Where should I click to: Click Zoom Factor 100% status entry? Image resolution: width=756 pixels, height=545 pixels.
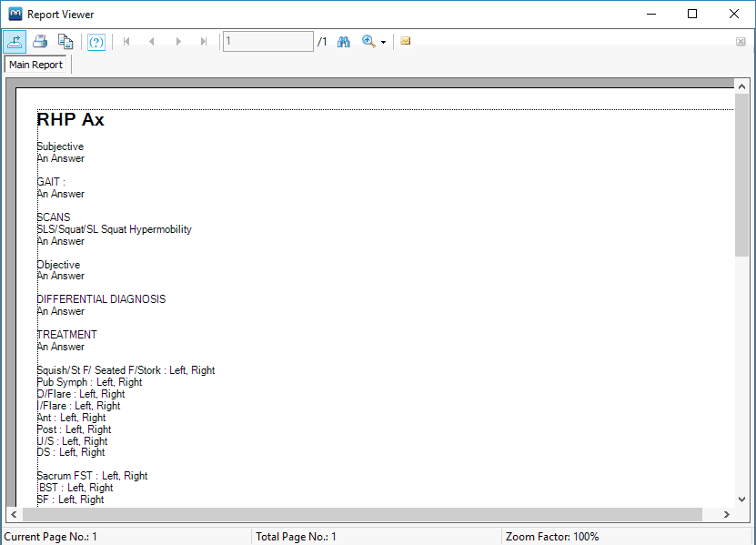coord(552,537)
